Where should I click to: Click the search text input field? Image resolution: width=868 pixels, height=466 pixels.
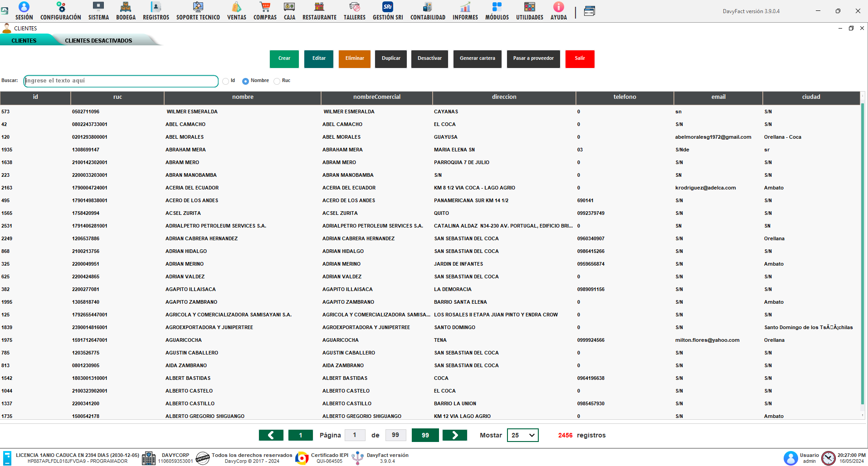[121, 81]
